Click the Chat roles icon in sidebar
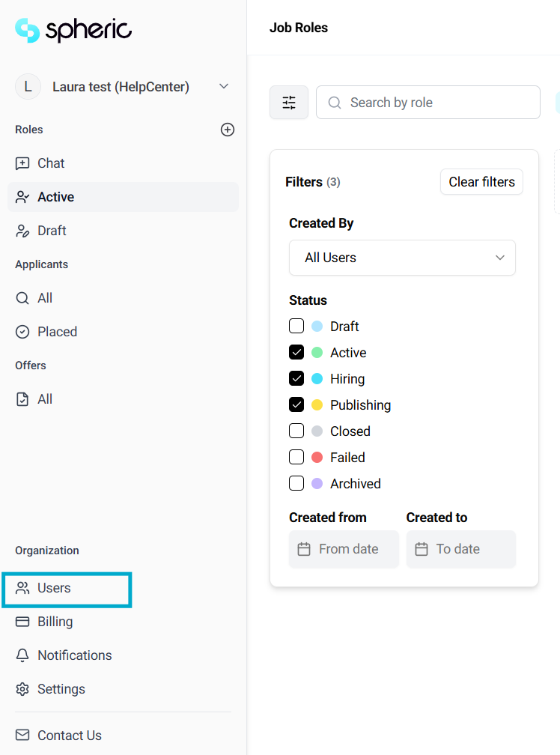The image size is (560, 755). pyautogui.click(x=22, y=163)
